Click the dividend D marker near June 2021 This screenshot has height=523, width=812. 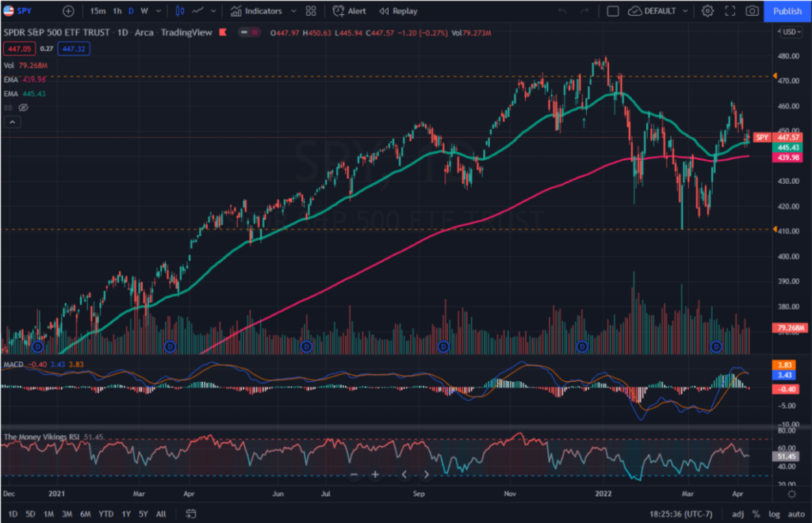(x=307, y=346)
